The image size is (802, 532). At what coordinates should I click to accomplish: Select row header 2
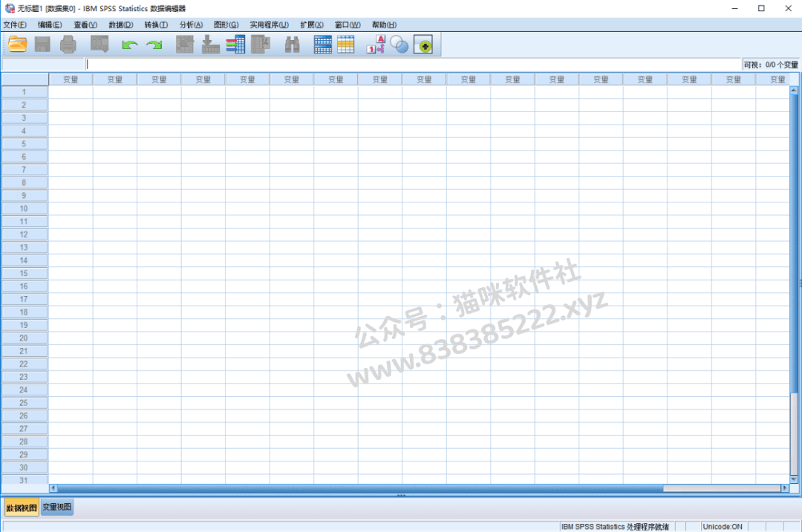pos(24,105)
